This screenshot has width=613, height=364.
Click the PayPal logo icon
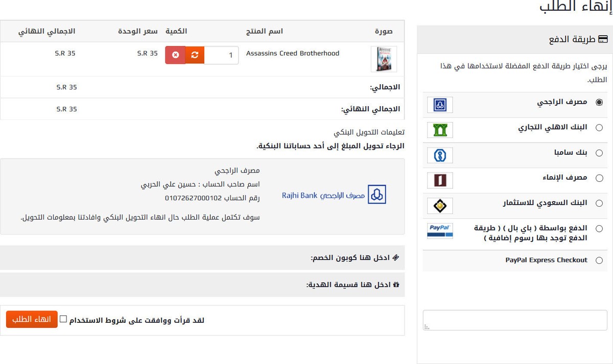point(440,230)
